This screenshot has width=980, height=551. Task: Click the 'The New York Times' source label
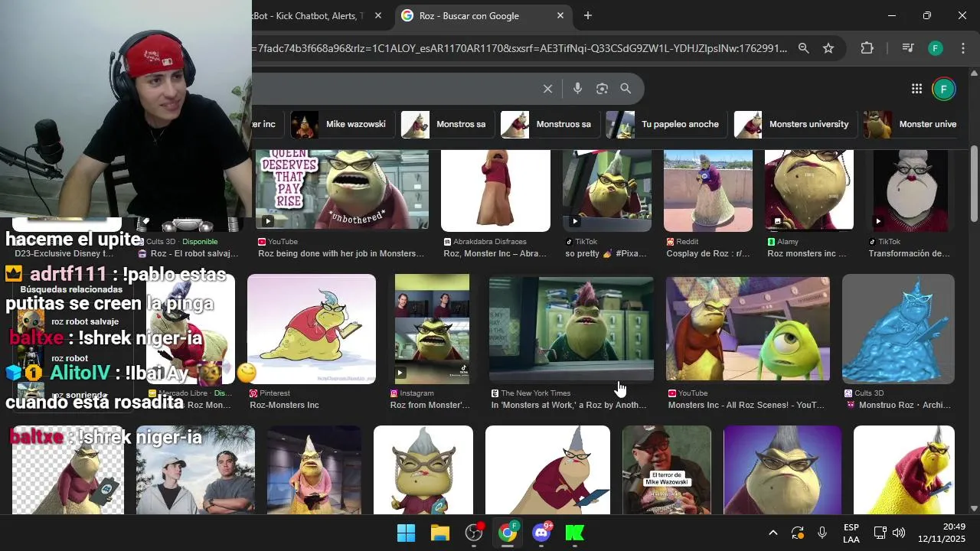click(x=535, y=393)
